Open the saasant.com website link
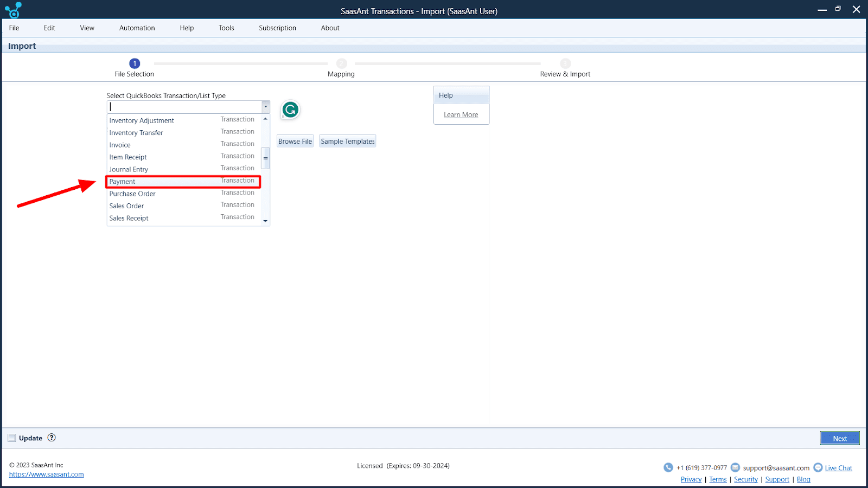The height and width of the screenshot is (488, 868). click(46, 474)
